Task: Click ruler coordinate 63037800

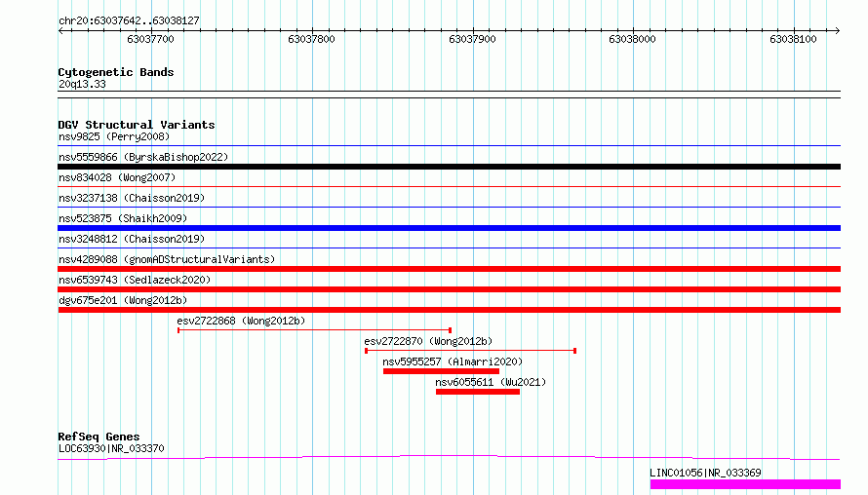Action: coord(311,39)
